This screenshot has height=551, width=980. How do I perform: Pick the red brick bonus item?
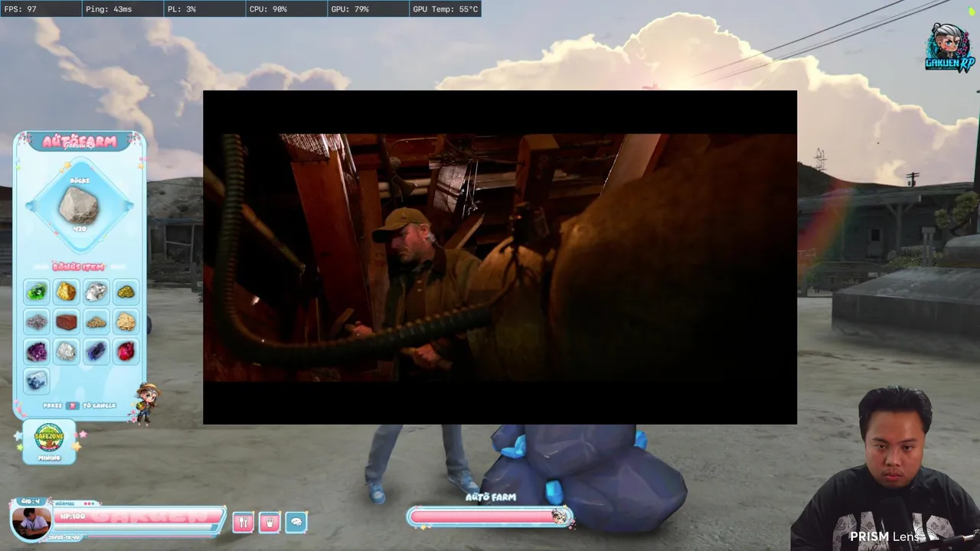(x=67, y=321)
